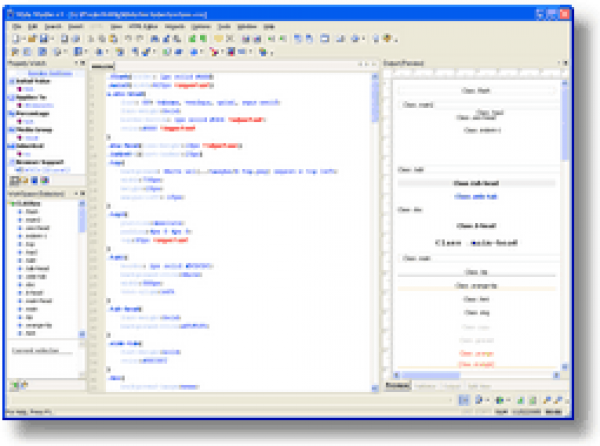Screen dimensions: 600x446
Task: Click the floppy disk save icon
Action: point(44,39)
